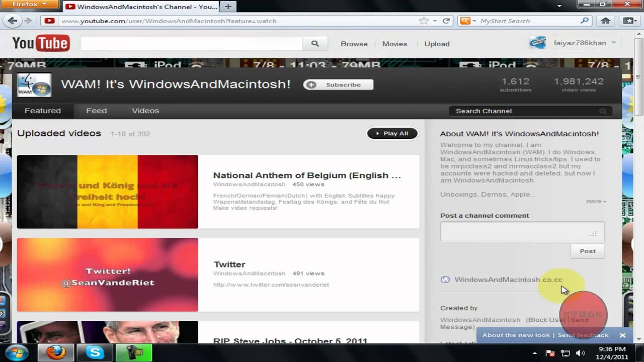Click the WAM channel avatar icon
The width and height of the screenshot is (644, 362).
coord(34,85)
